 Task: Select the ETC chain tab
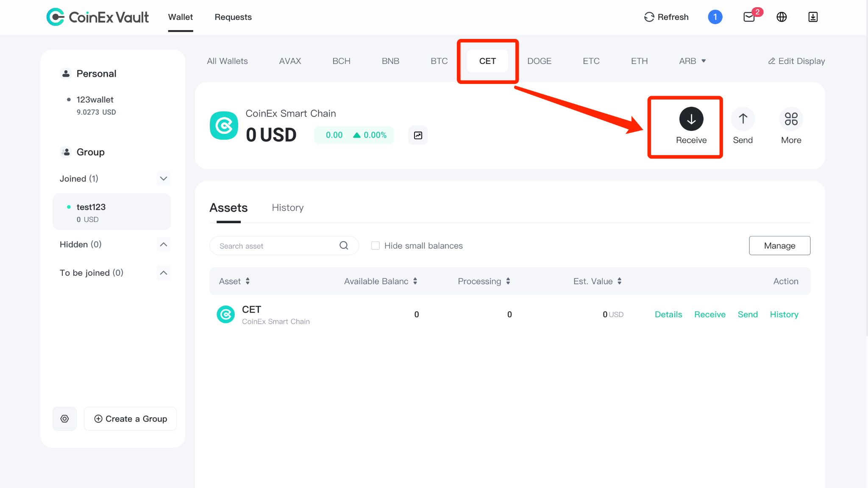point(591,61)
